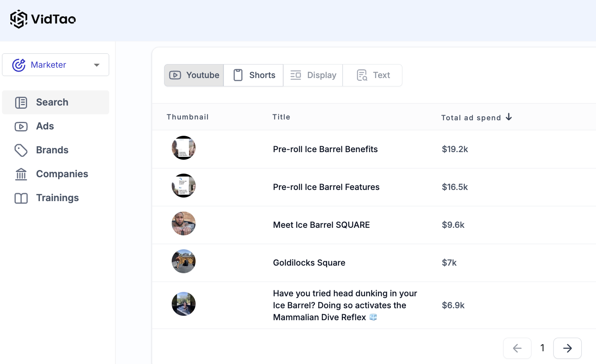This screenshot has height=364, width=596.
Task: Click the $7k ad spend value
Action: coord(449,263)
